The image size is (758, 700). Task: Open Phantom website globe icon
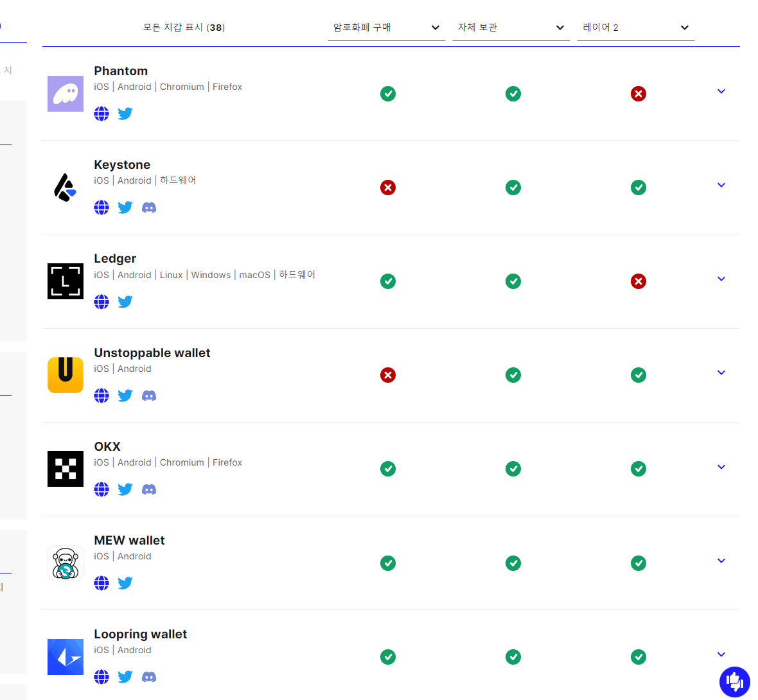point(101,114)
